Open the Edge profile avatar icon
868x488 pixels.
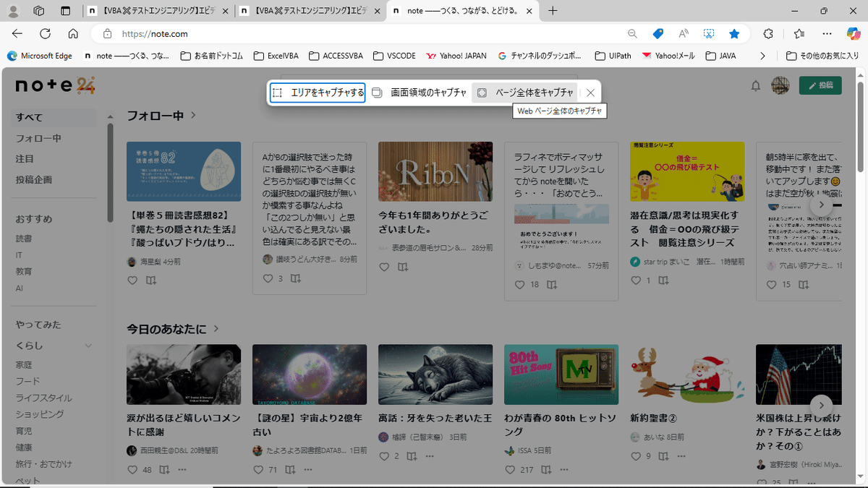(13, 11)
